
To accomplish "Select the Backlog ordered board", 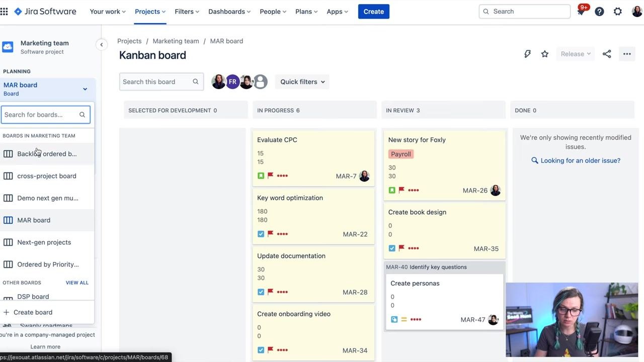I will [47, 154].
